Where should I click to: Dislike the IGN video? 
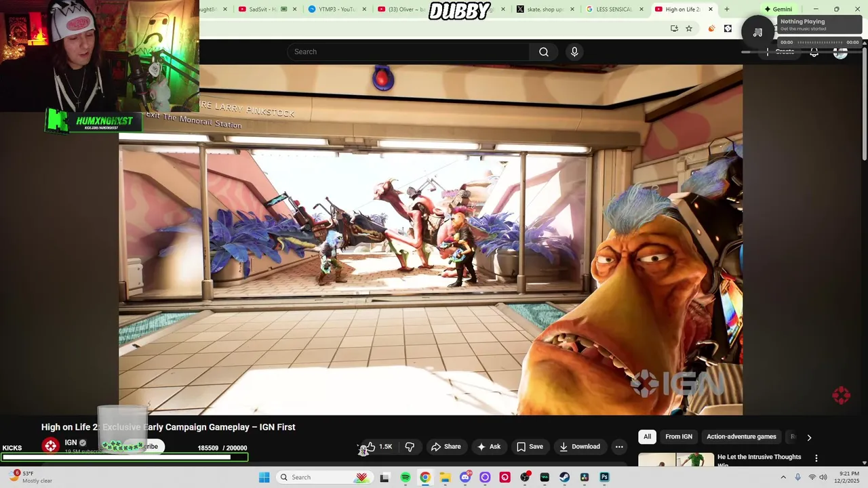[x=410, y=447]
